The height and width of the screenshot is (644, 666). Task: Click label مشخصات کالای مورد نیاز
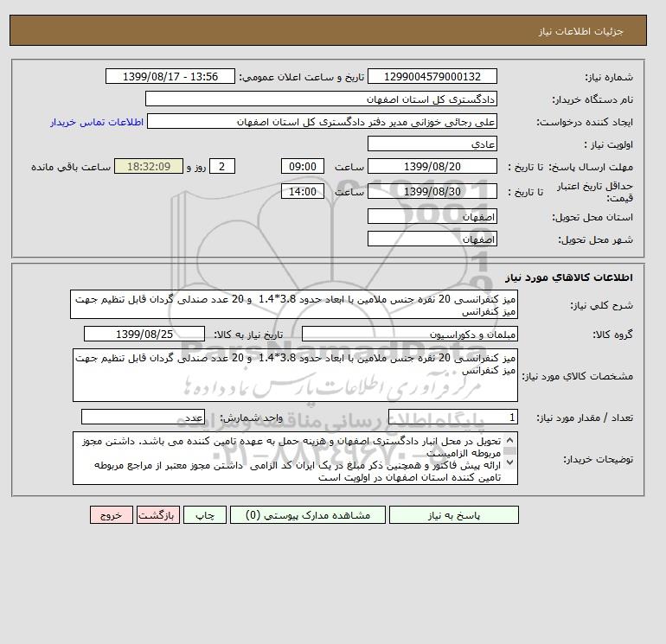point(578,376)
